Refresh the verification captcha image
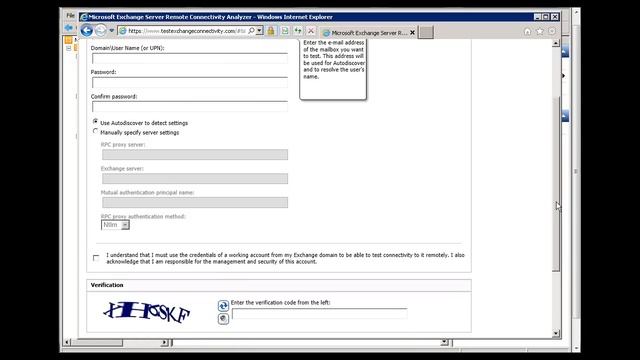 (223, 305)
